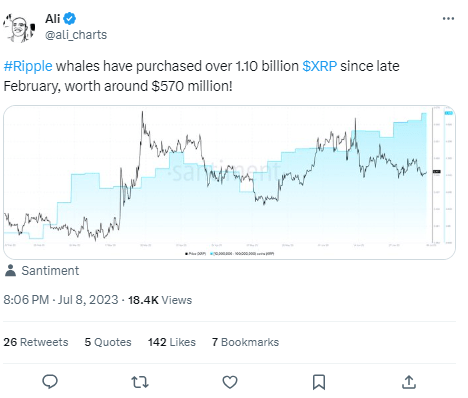This screenshot has height=398, width=468.
Task: View the 142 Likes list
Action: (172, 342)
